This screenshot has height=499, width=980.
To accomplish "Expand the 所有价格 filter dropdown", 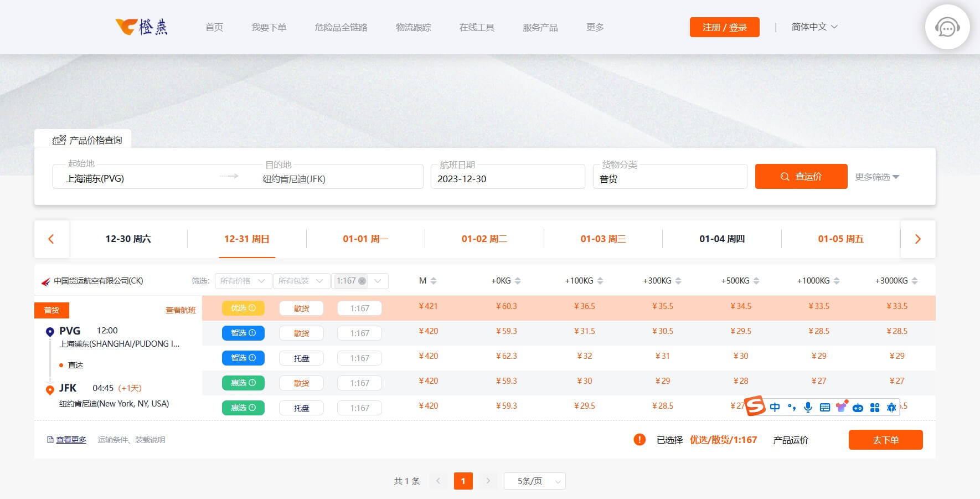I will [x=243, y=281].
